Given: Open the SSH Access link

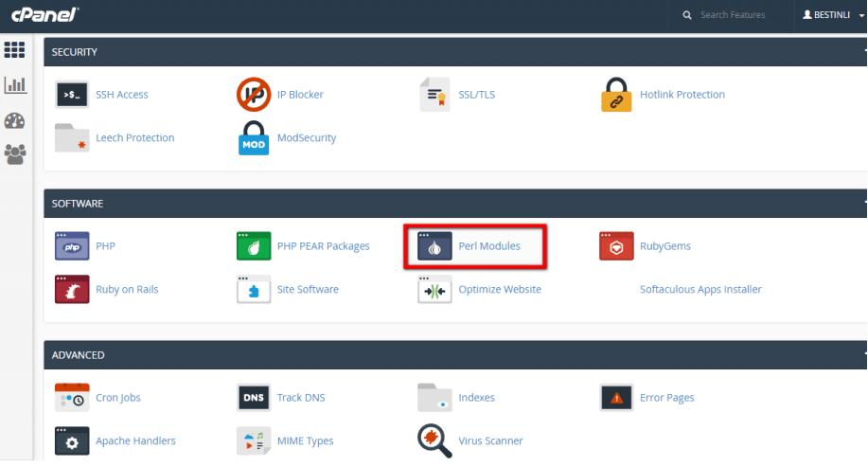Looking at the screenshot, I should point(122,95).
